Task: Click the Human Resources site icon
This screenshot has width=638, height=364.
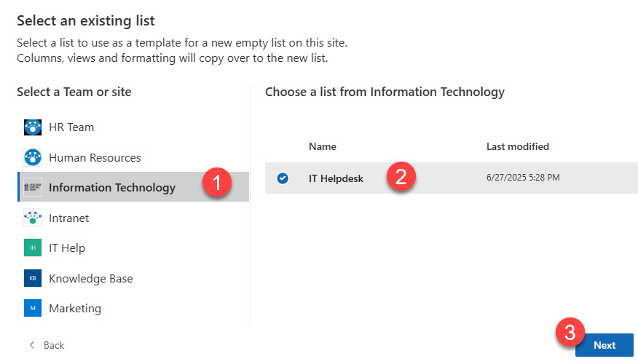Action: click(33, 157)
